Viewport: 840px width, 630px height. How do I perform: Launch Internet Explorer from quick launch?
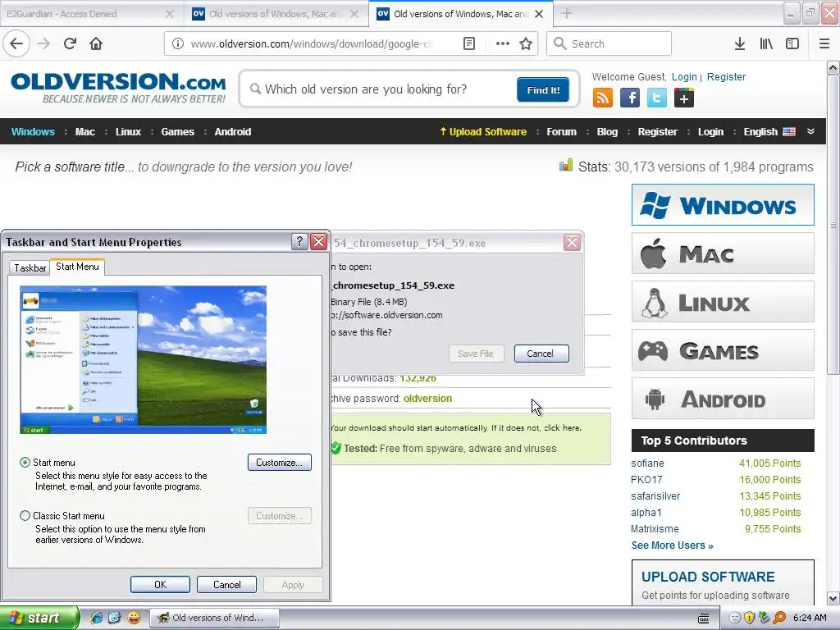click(97, 618)
